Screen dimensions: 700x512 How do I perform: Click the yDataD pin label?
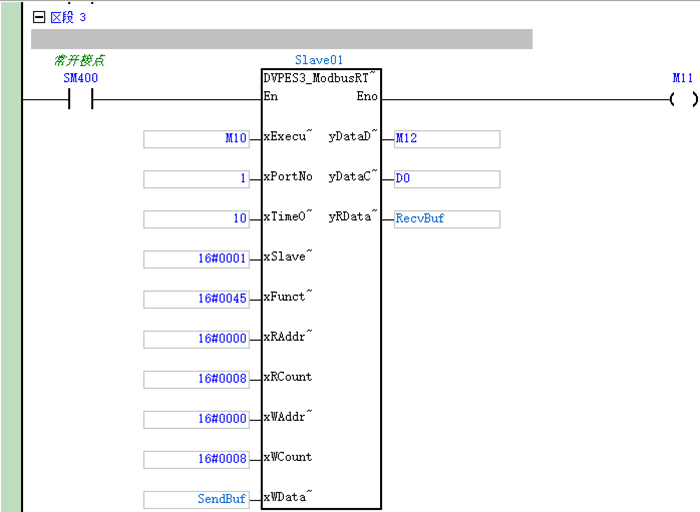pyautogui.click(x=353, y=136)
